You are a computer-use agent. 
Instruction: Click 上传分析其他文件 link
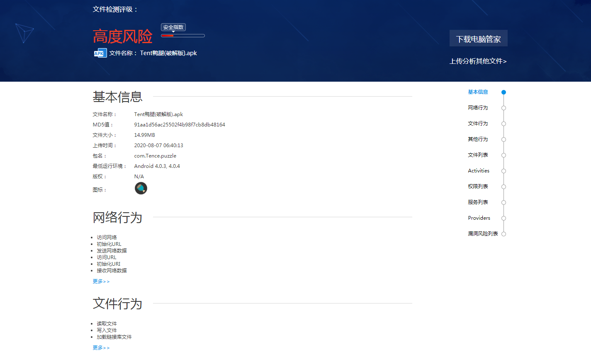[478, 61]
